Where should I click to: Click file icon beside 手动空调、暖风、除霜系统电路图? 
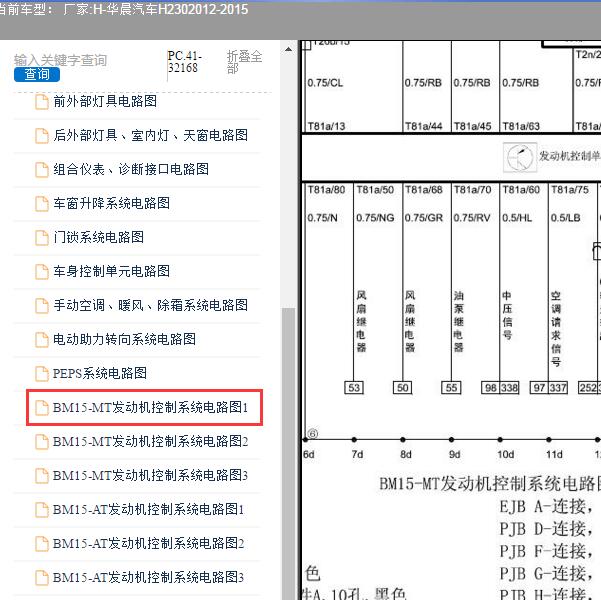[42, 306]
